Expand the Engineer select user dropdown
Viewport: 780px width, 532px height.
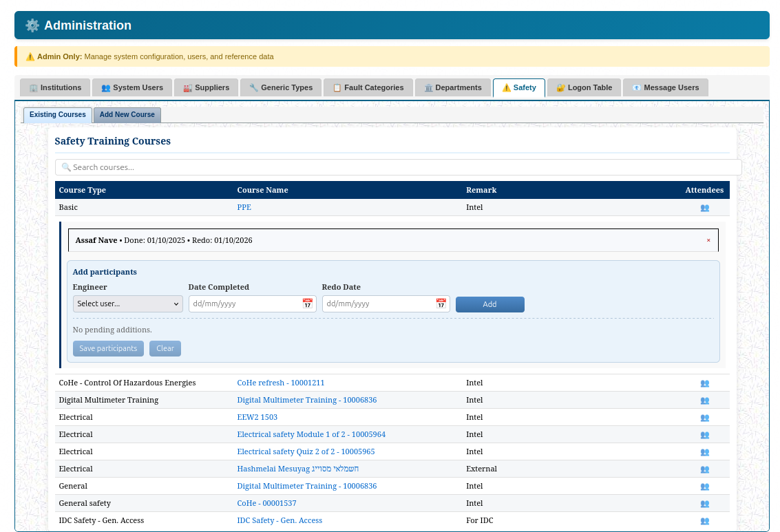pos(128,304)
